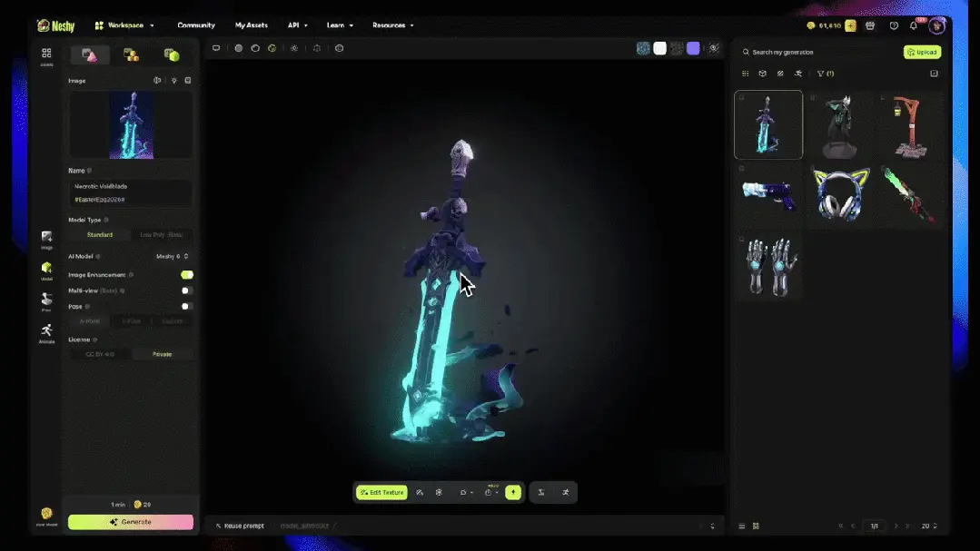Click the texture filter icon in the generations panel

pyautogui.click(x=779, y=74)
